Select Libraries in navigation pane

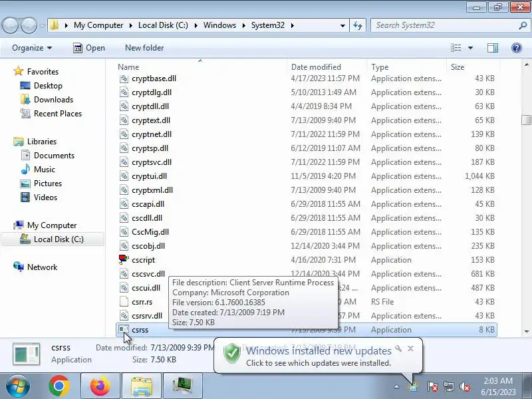[x=42, y=142]
